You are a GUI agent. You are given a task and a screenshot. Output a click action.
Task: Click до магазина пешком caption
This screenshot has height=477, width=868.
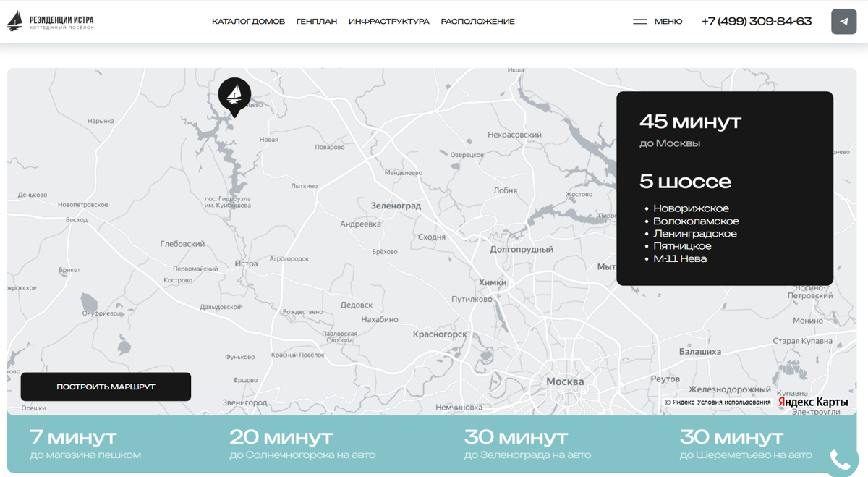85,455
